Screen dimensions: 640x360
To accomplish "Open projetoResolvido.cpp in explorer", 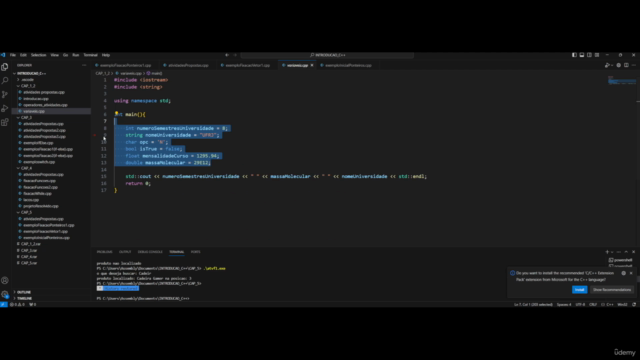I will pos(40,206).
